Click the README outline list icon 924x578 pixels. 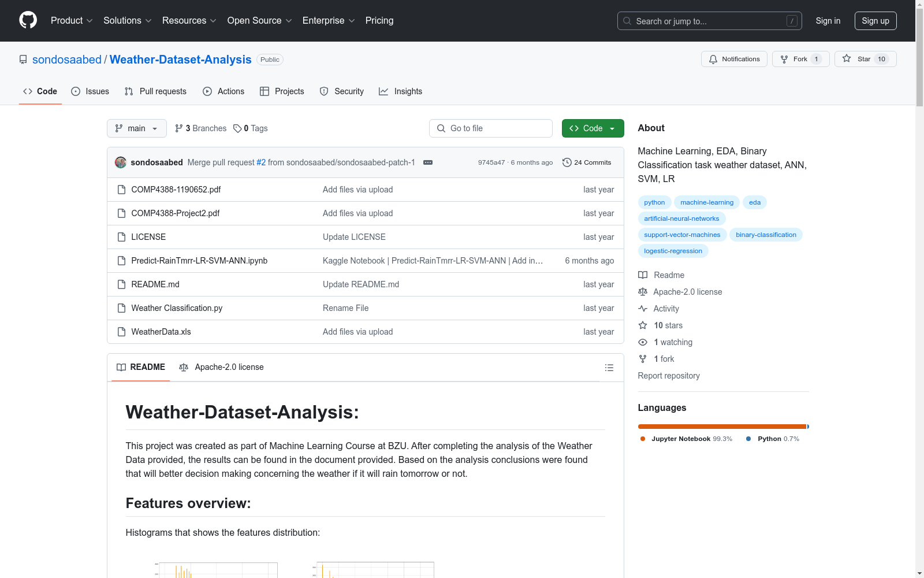(x=609, y=368)
